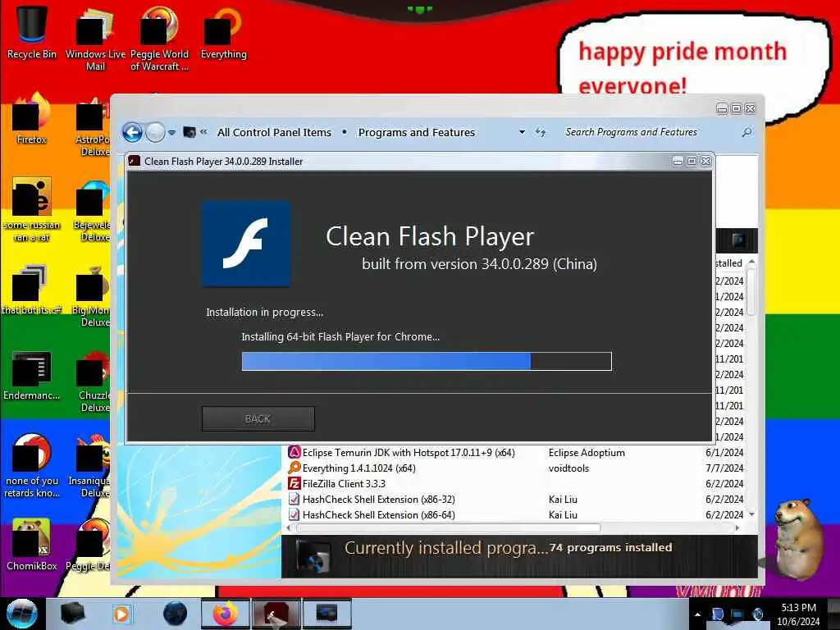
Task: Click the Control Panel icon in address bar
Action: tap(189, 132)
